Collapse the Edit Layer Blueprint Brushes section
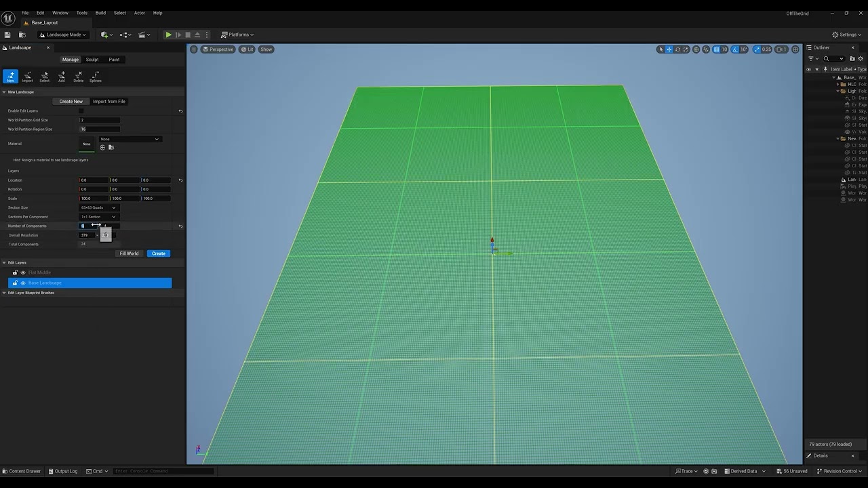868x488 pixels. click(x=3, y=293)
